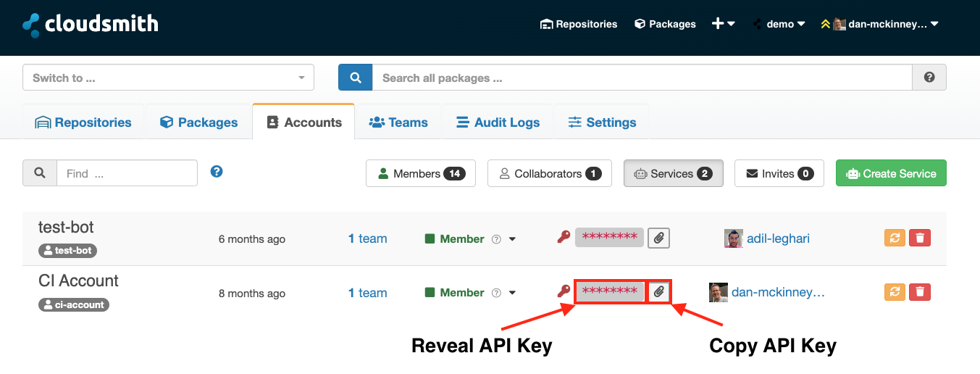Click the blue search magnifier button

[x=355, y=78]
